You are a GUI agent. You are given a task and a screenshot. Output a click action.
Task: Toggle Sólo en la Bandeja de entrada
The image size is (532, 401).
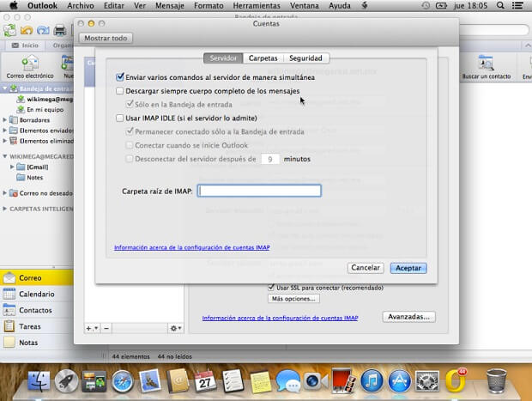tap(130, 104)
